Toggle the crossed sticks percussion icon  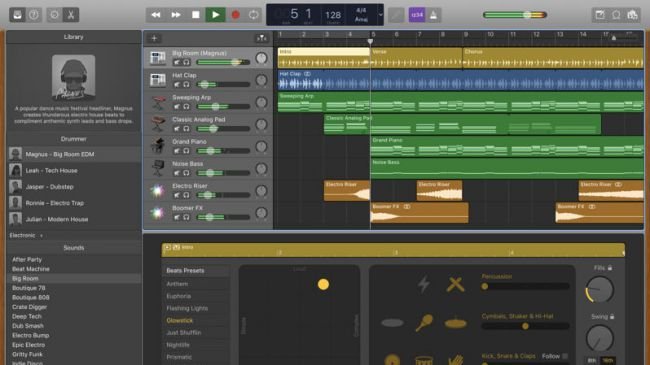click(455, 285)
